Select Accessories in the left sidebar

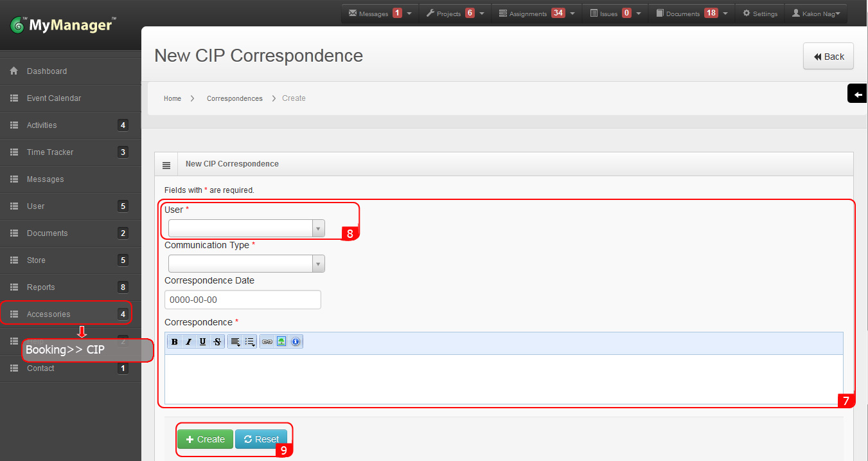[49, 314]
